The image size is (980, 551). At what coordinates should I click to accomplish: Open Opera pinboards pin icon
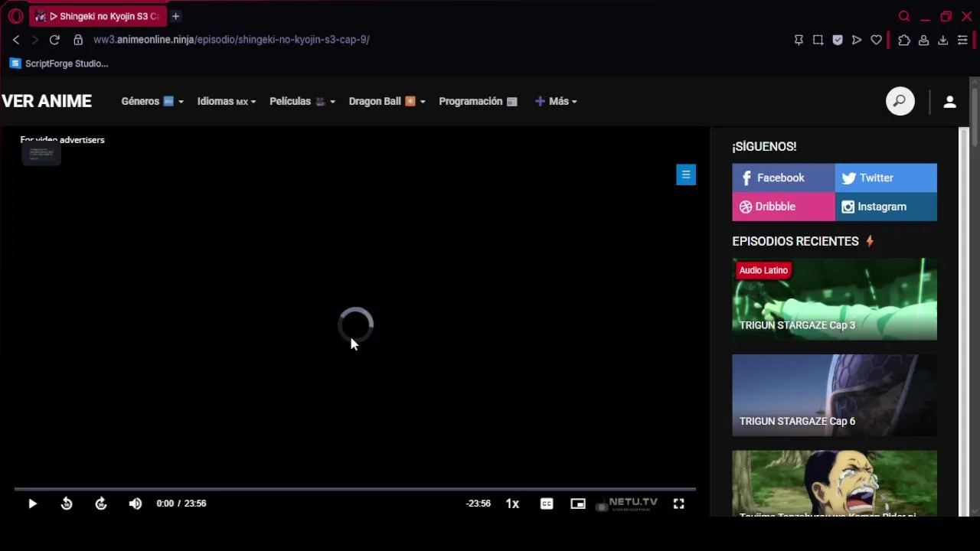(799, 40)
